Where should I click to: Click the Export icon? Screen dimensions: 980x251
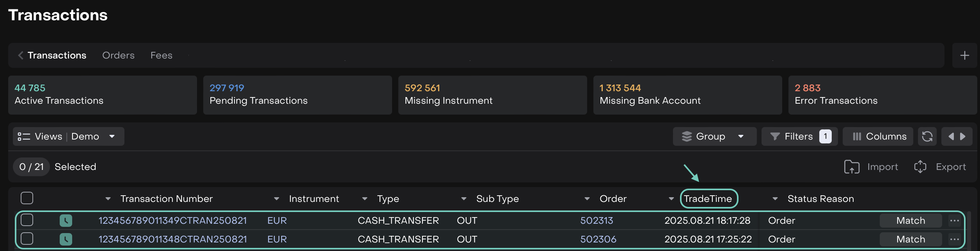920,167
